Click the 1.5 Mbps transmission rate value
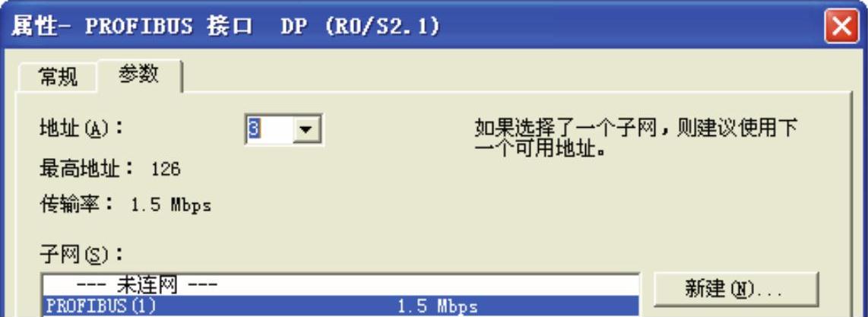This screenshot has width=868, height=317. (171, 206)
